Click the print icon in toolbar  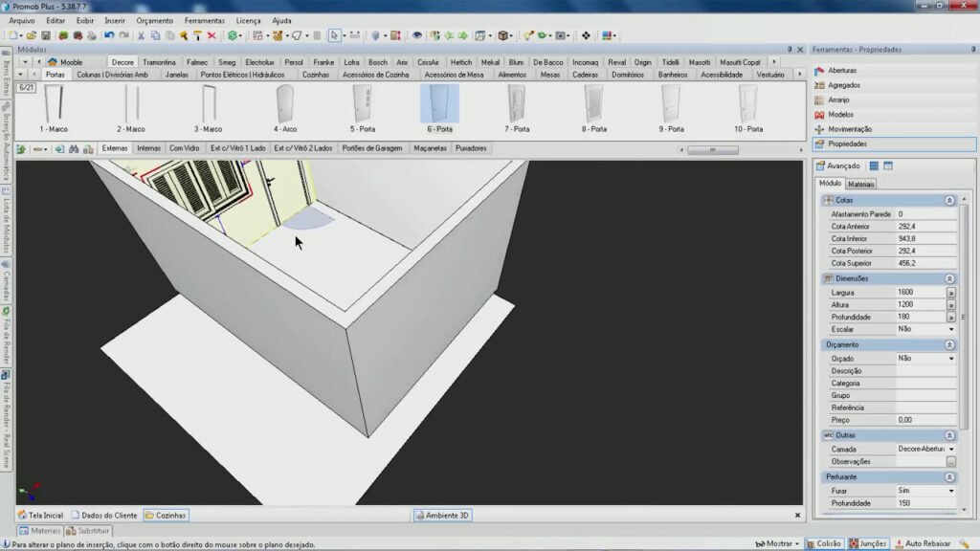pos(92,35)
